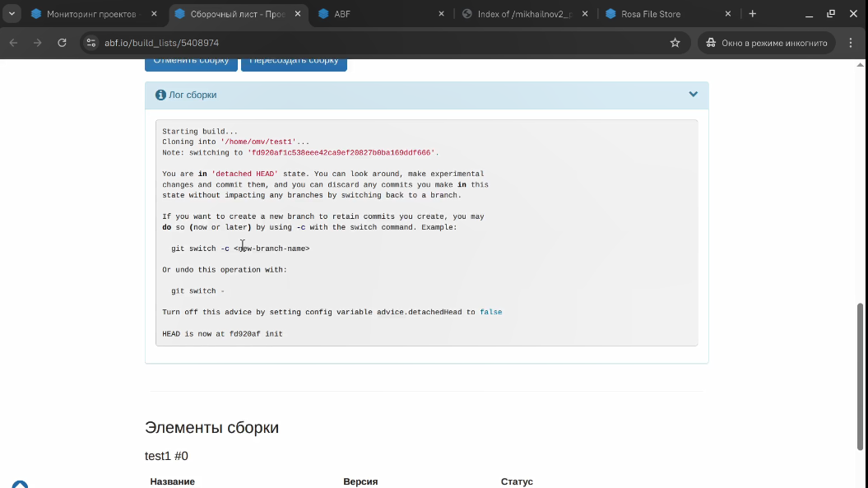The image size is (868, 488).
Task: Open the tab search dropdown arrow
Action: point(12,14)
